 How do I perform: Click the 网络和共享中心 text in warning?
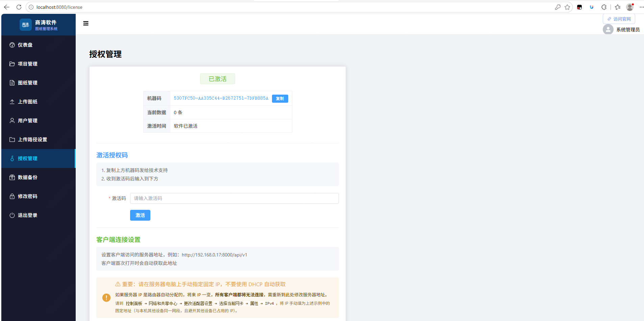click(x=163, y=303)
